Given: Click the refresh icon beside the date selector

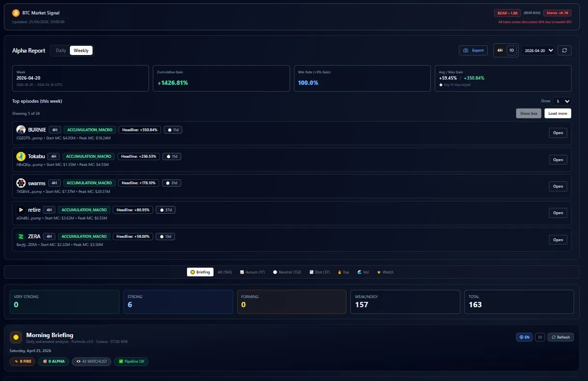Looking at the screenshot, I should click(564, 50).
